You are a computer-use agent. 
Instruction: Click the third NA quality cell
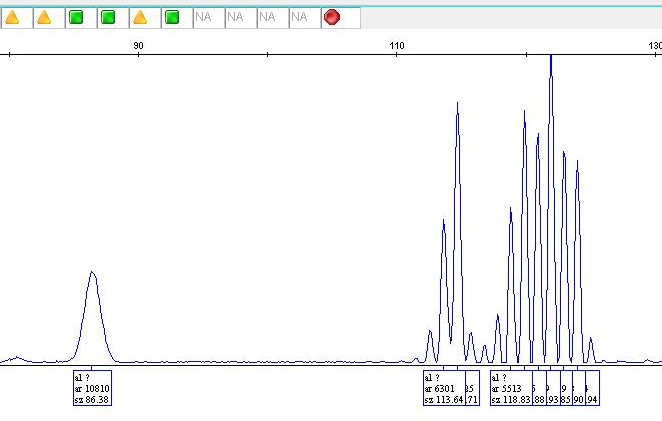pos(268,17)
